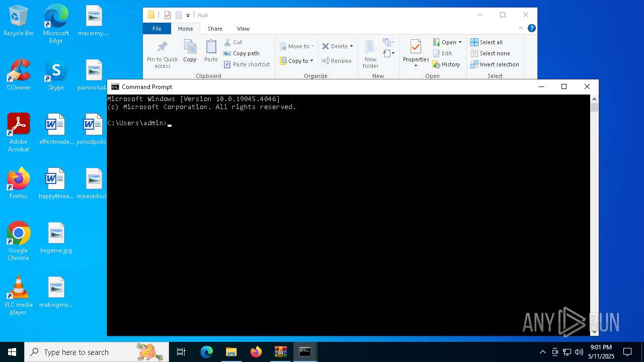The width and height of the screenshot is (644, 362).
Task: Open the File tab in Explorer
Action: [157, 29]
